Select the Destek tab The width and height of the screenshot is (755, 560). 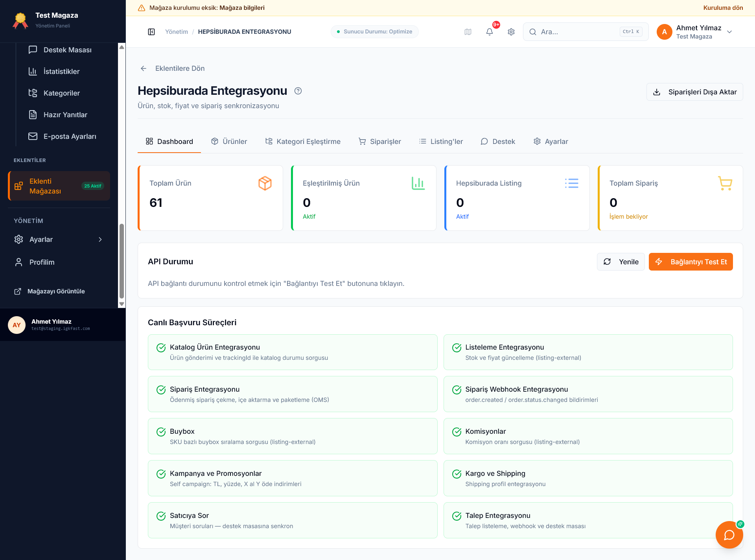(497, 142)
